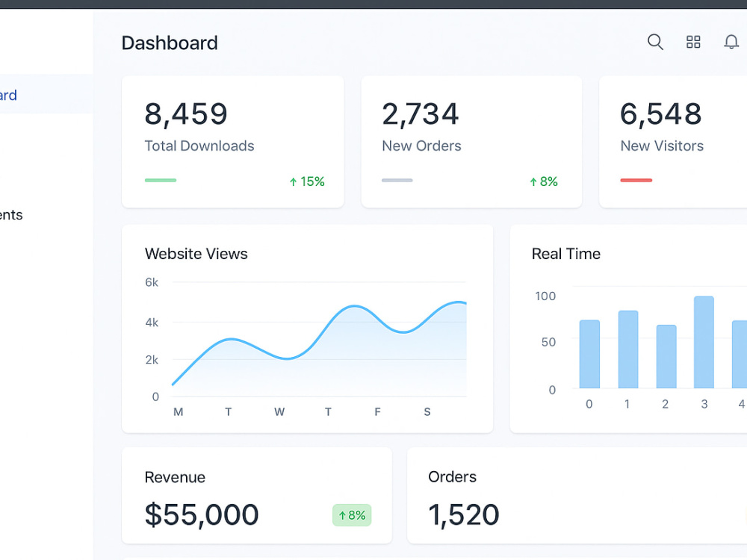Select the Total Downloads card value 8,459
The image size is (747, 560).
pyautogui.click(x=186, y=113)
